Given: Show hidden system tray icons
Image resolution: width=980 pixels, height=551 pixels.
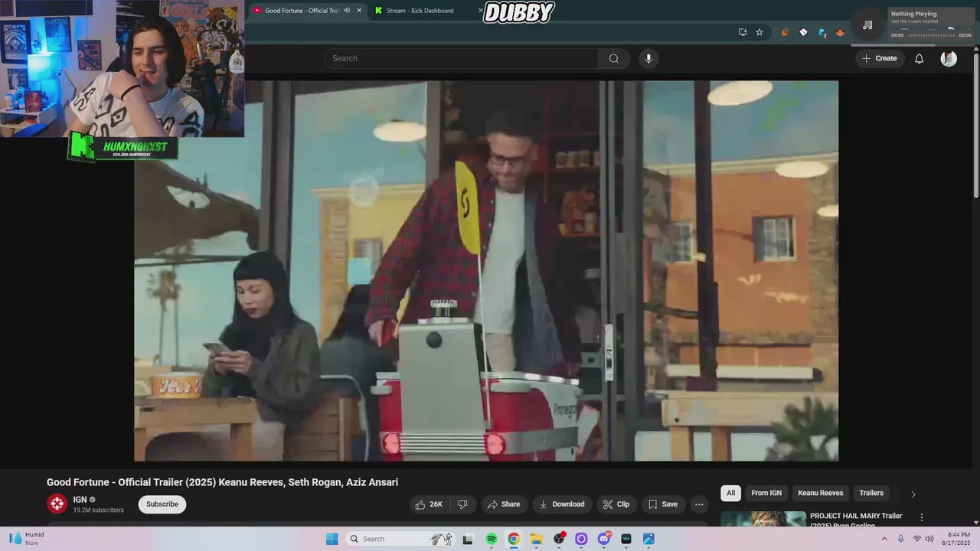Looking at the screenshot, I should click(884, 539).
